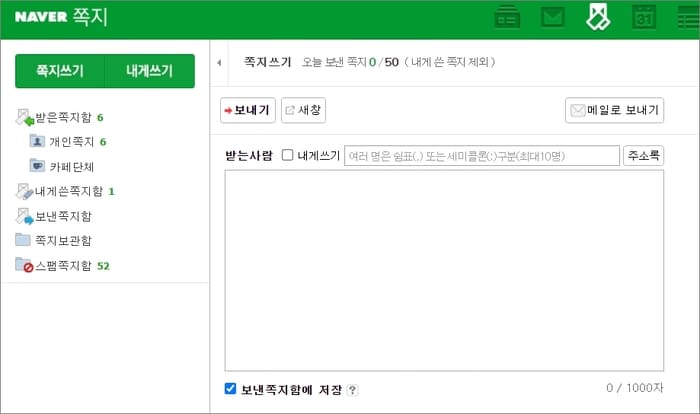Click the 내게쓴쪽지함 pencil icon
The image size is (700, 414).
pyautogui.click(x=25, y=192)
